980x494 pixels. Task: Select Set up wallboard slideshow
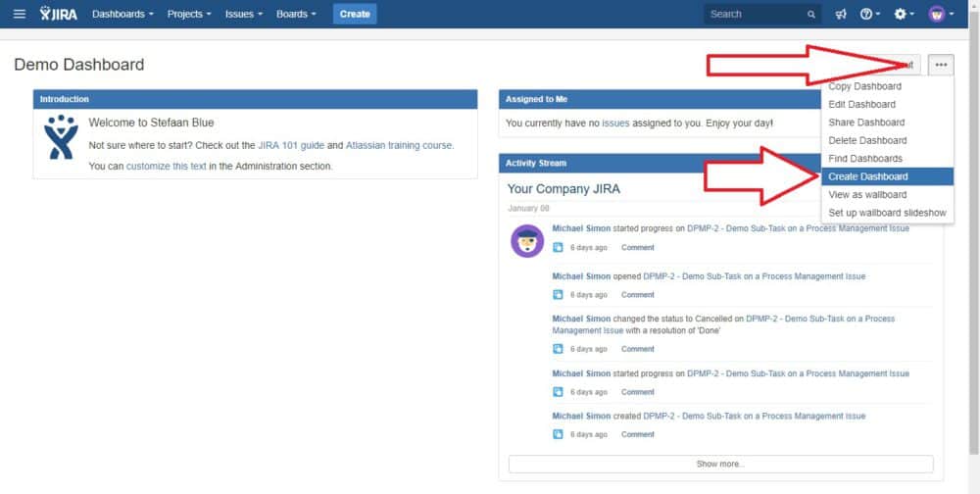point(887,214)
